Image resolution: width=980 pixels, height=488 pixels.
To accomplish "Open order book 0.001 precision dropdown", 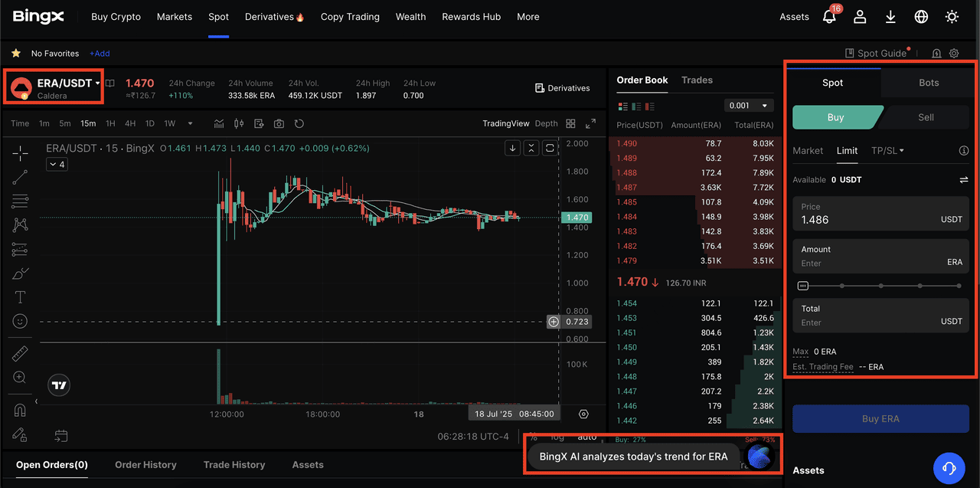I will 749,106.
